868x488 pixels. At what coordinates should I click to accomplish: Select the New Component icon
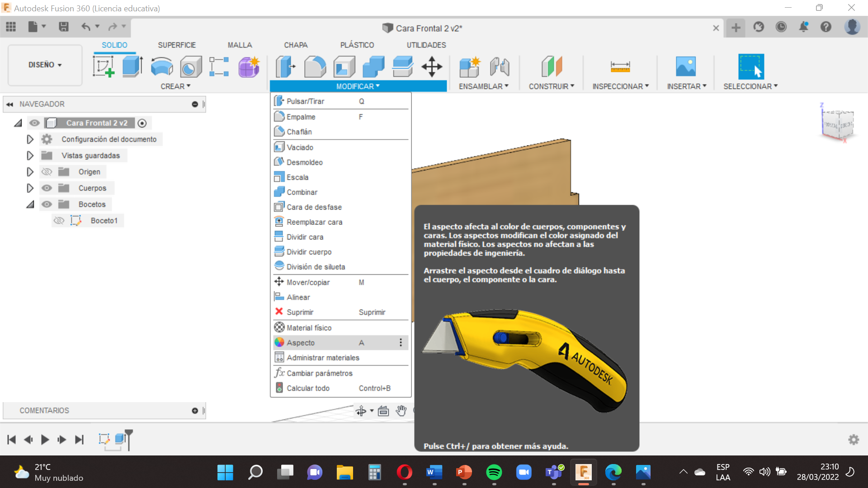[x=469, y=67]
